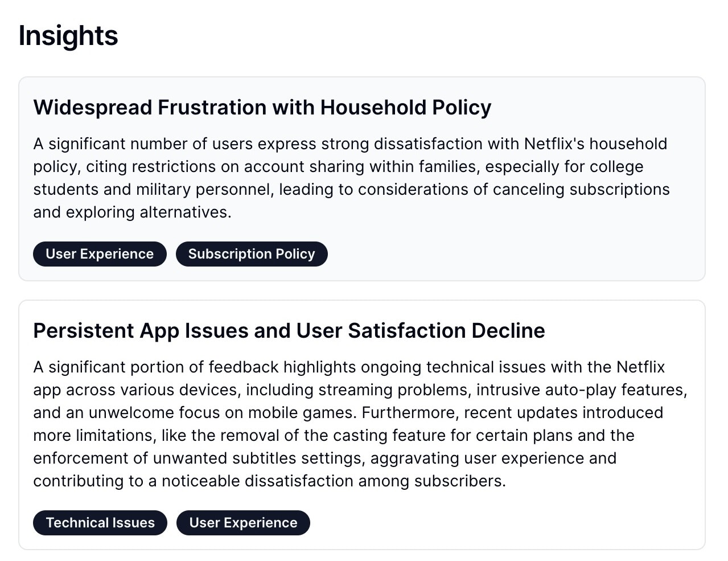
Task: Click the app issues description paragraph
Action: click(360, 424)
